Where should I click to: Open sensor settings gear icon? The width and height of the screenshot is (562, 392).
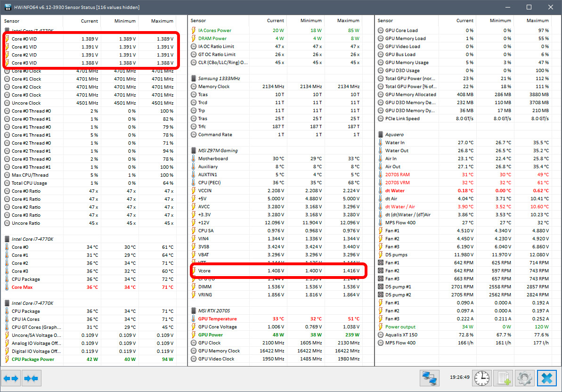coord(525,378)
